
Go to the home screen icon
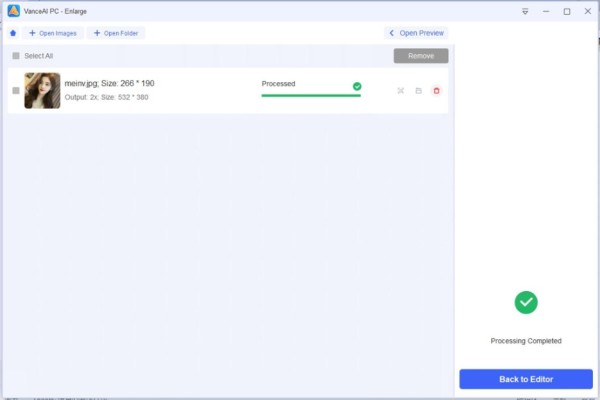coord(13,33)
